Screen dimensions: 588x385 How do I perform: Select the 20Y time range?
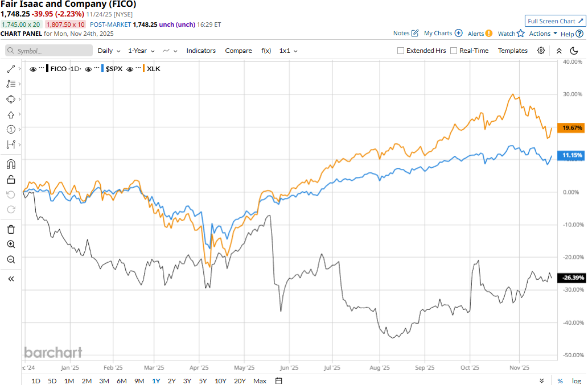coord(240,381)
